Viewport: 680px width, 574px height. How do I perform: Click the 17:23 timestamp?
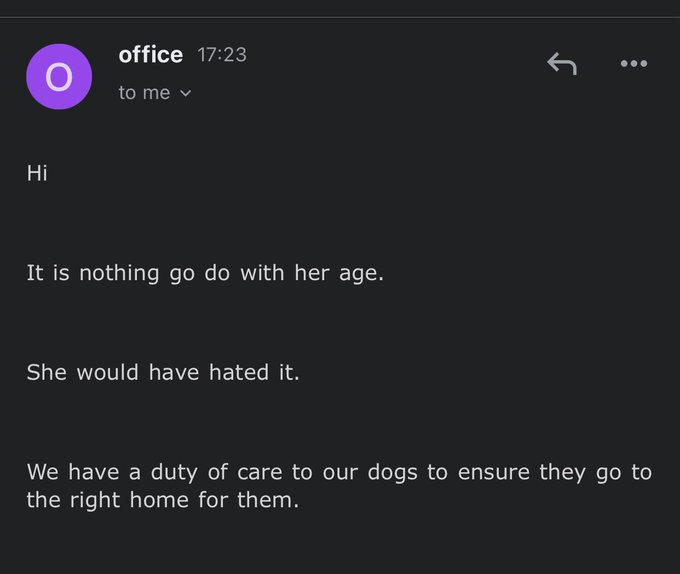point(222,55)
